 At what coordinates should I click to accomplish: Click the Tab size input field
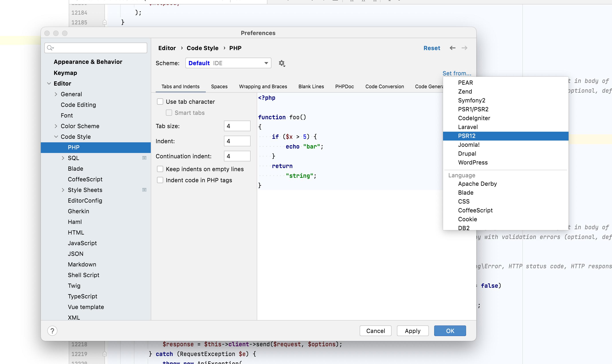[237, 126]
